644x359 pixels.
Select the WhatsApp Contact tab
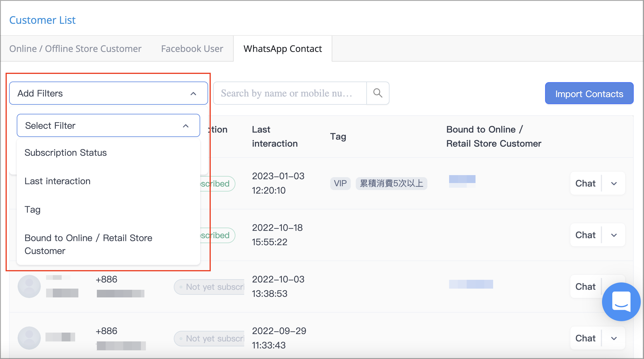[283, 49]
